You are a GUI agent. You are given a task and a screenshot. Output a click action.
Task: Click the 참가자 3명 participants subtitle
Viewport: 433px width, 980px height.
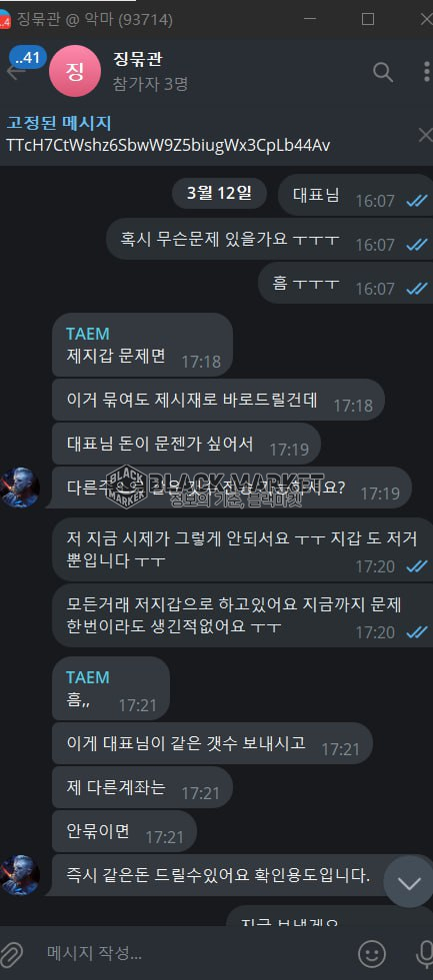point(150,84)
